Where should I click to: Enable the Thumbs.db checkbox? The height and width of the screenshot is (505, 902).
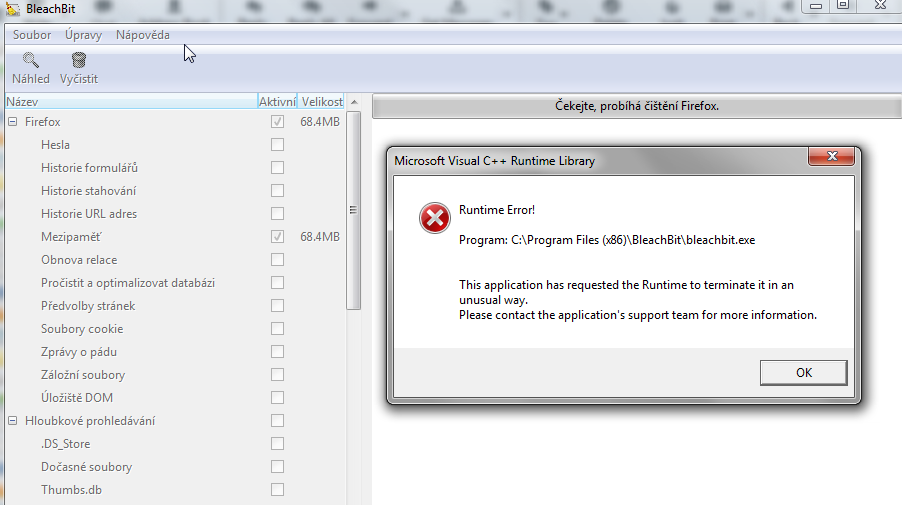277,490
